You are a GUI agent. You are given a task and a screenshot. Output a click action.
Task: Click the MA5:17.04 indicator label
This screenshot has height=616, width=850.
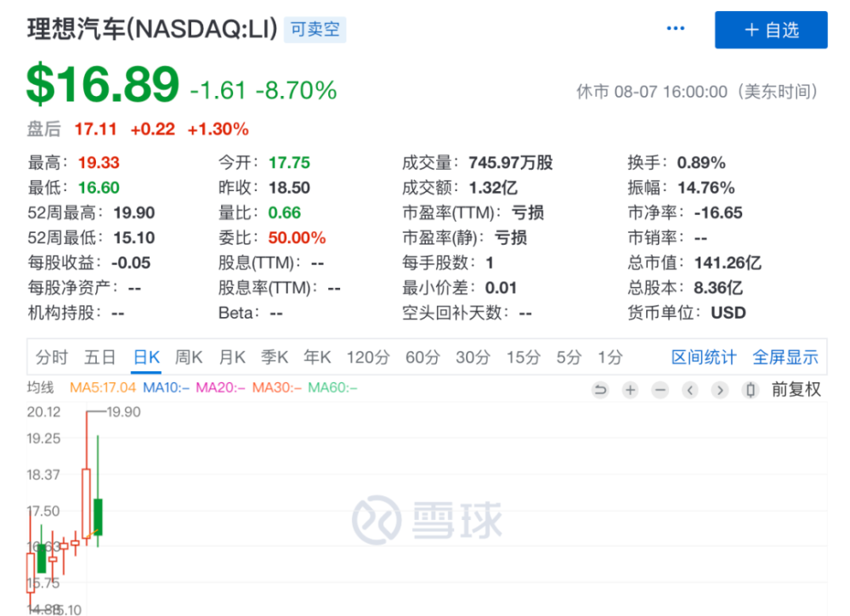tap(103, 388)
